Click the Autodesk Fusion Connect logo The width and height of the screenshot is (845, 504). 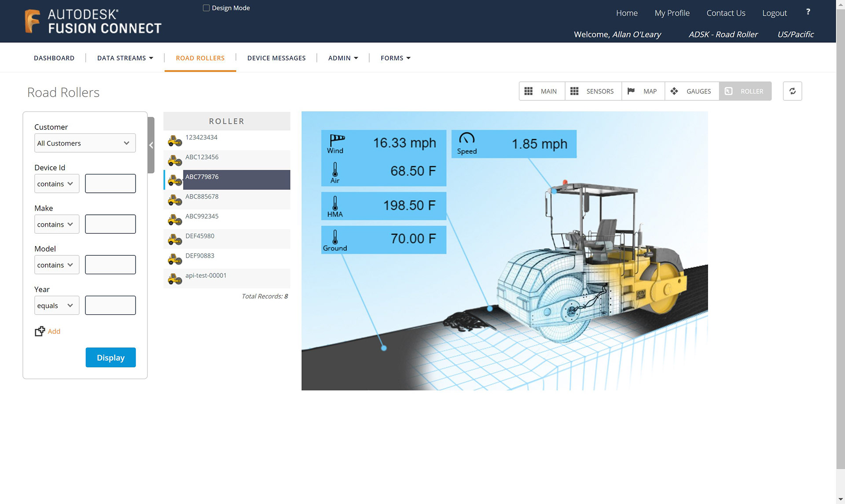(93, 21)
